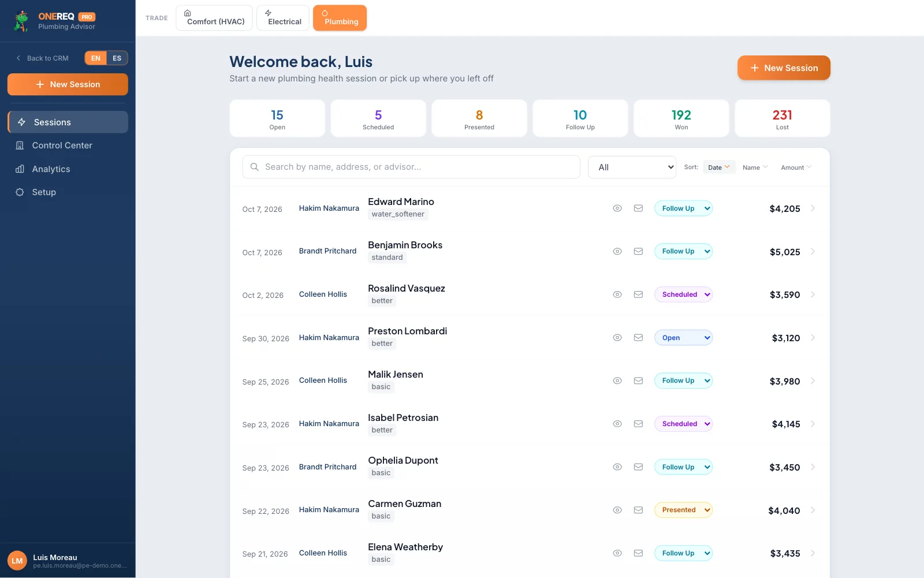Click the sidebar New Session button
Screen dimensions: 924x578
pos(68,84)
